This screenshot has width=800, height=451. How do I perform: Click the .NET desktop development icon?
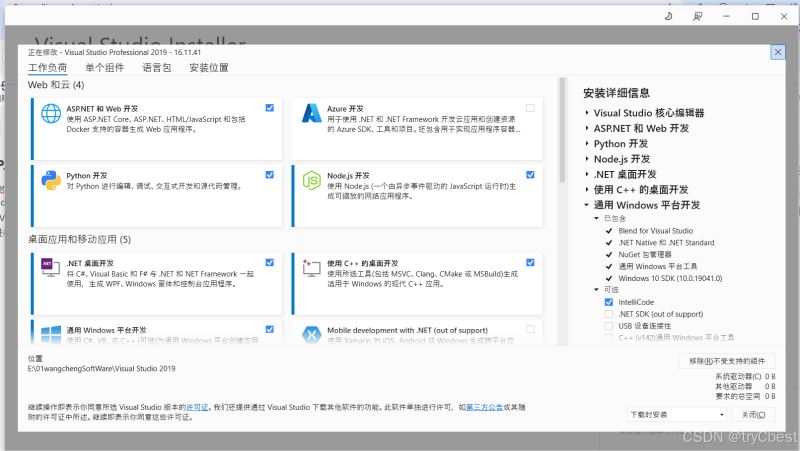[x=51, y=268]
